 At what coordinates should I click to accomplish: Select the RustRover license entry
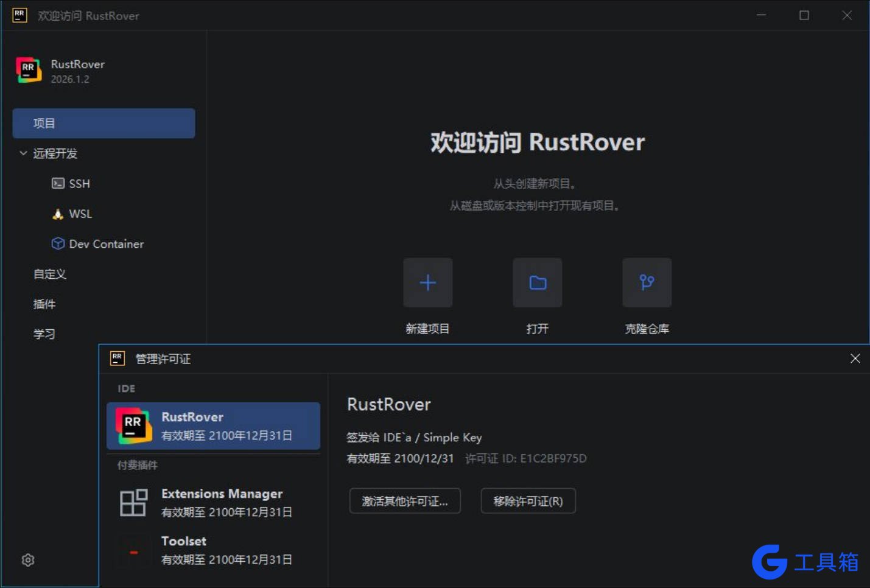pyautogui.click(x=213, y=426)
